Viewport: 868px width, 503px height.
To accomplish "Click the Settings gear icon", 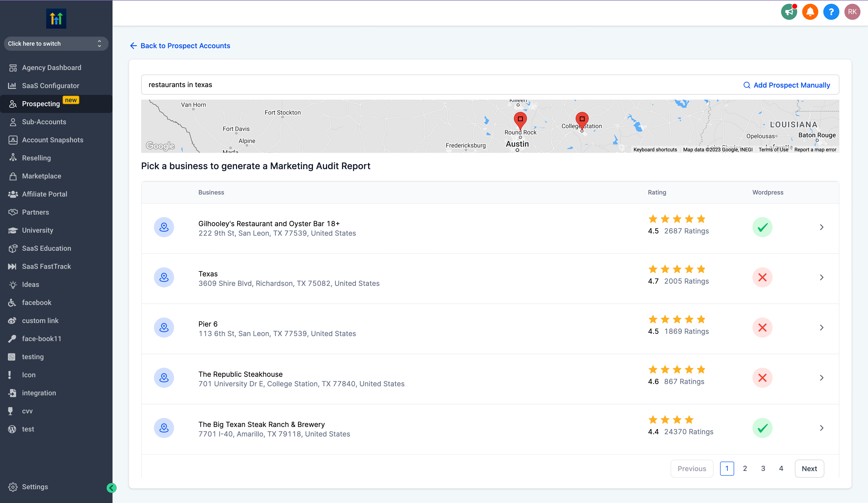I will pyautogui.click(x=13, y=487).
